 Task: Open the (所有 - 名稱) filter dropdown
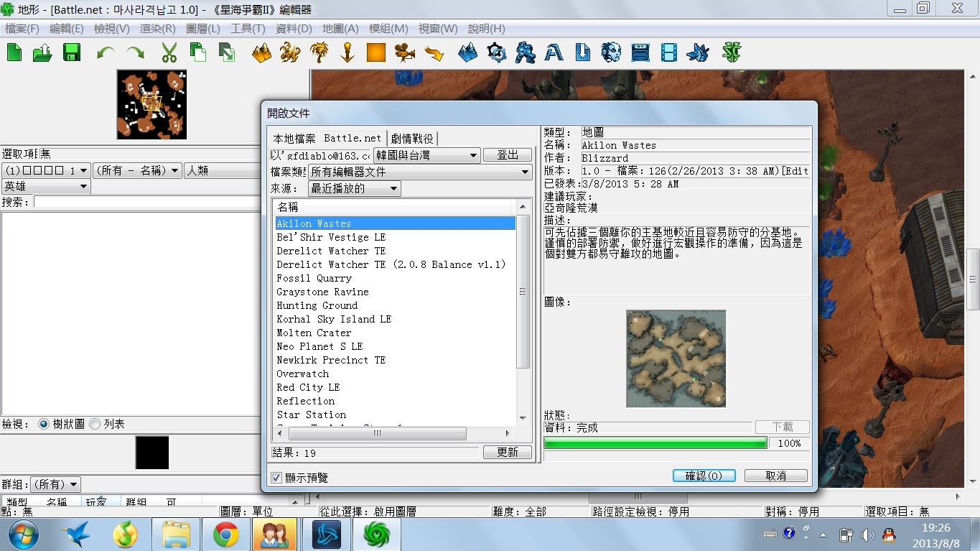[x=137, y=170]
